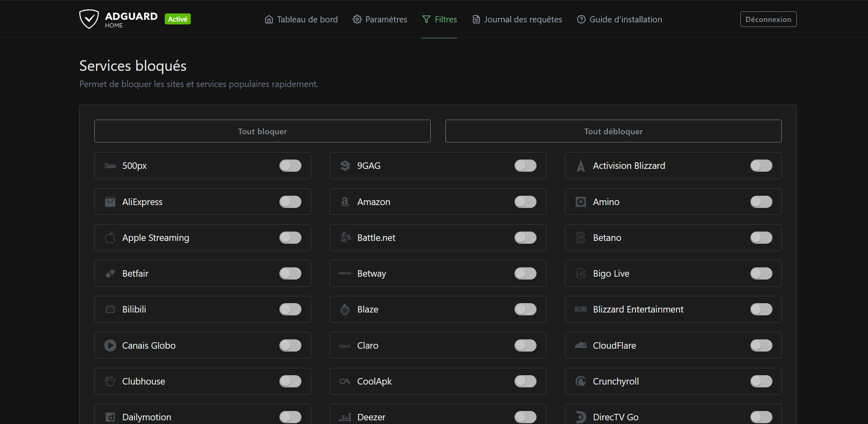
Task: Toggle the Bilibili block switch
Action: tap(290, 309)
